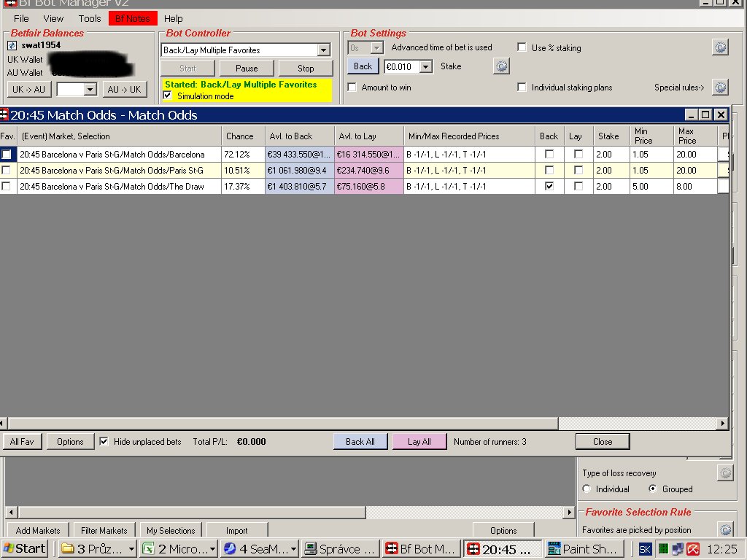Click the market grid horizontal scrollbar
The height and width of the screenshot is (560, 747).
[x=283, y=422]
